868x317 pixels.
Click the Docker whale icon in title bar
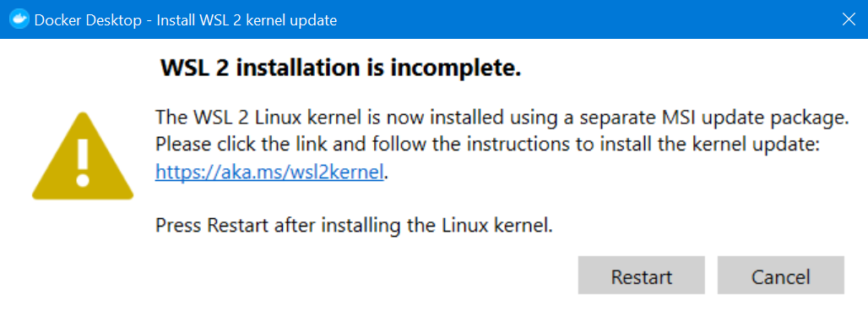pos(20,20)
